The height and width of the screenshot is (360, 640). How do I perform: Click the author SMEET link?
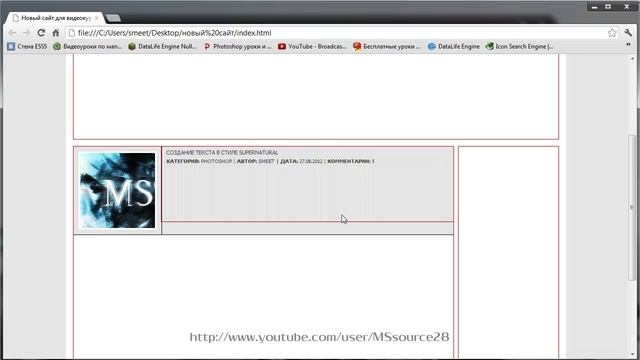(267, 162)
